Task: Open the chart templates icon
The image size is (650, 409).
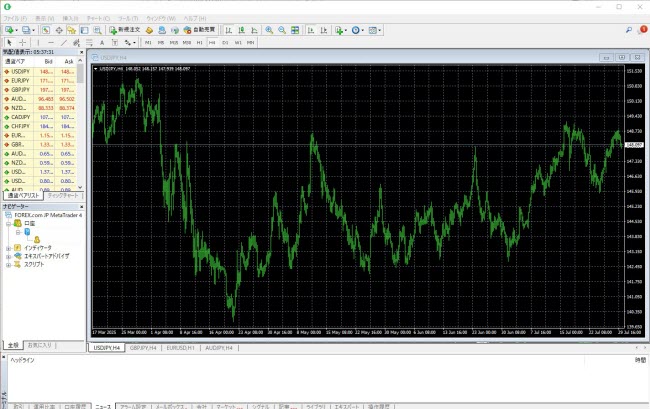Action: click(373, 30)
